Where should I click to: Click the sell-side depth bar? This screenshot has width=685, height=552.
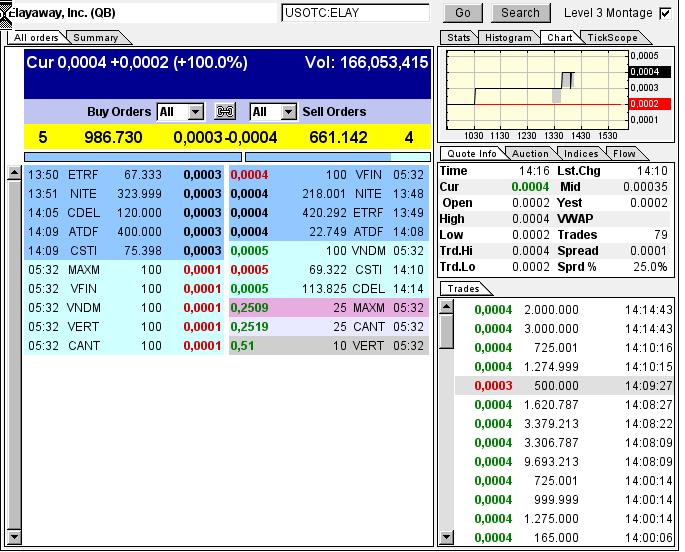tap(338, 157)
